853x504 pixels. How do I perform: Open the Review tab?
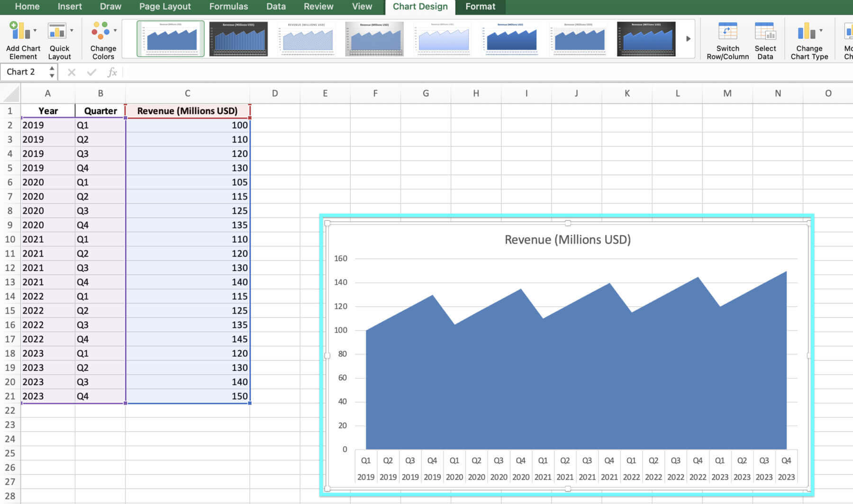point(318,7)
